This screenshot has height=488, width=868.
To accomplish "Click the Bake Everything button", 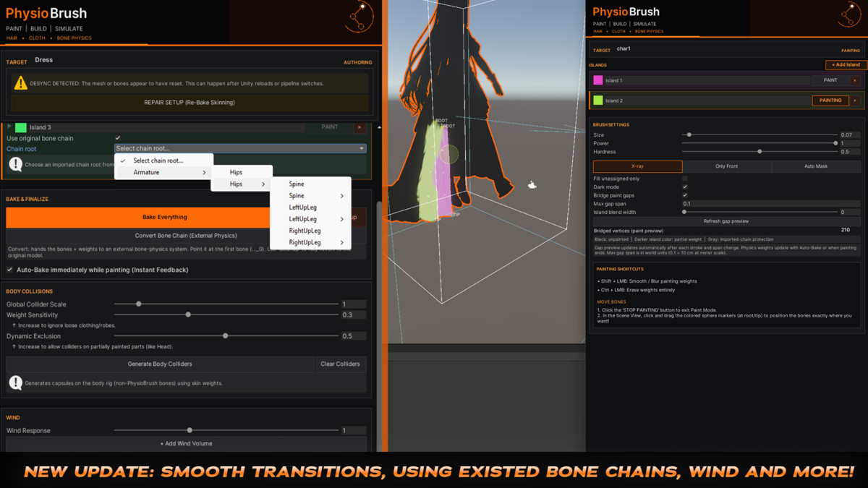I will (164, 217).
